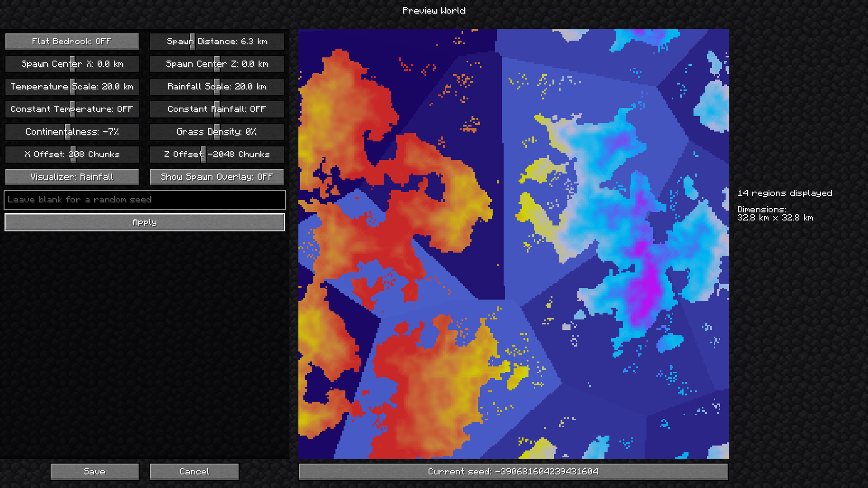868x488 pixels.
Task: Enable Constant Temperature
Action: (x=72, y=109)
